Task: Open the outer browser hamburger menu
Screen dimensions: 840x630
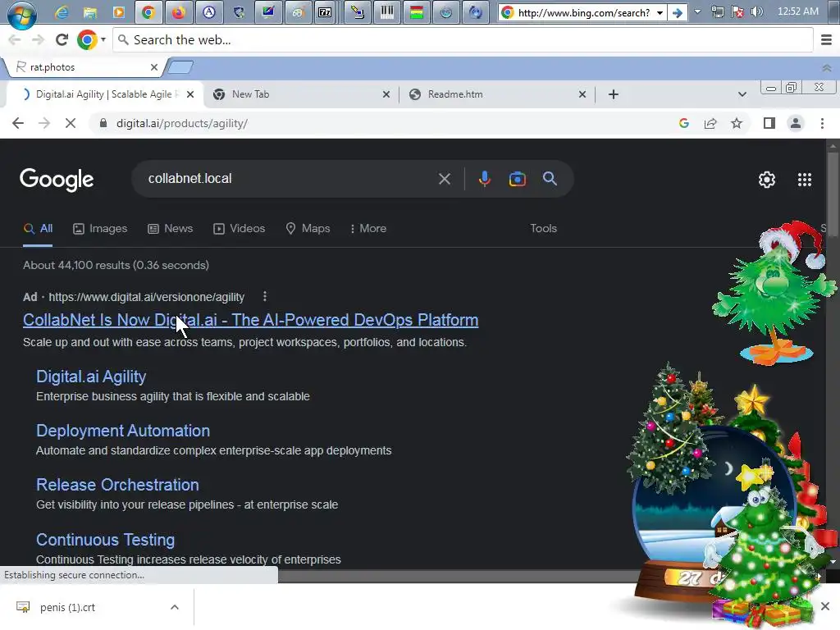Action: click(827, 39)
